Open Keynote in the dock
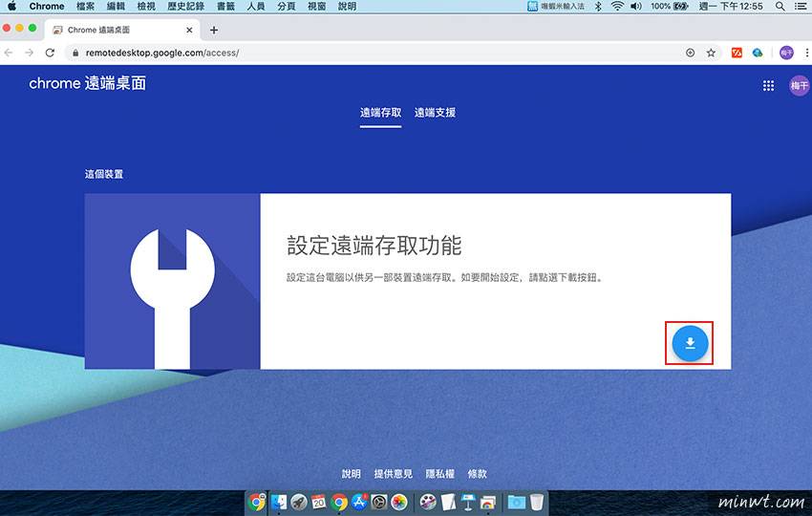The height and width of the screenshot is (516, 812). [x=468, y=502]
